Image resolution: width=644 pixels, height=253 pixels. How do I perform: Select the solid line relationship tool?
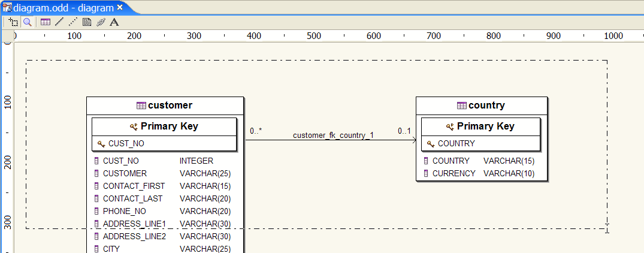click(59, 22)
